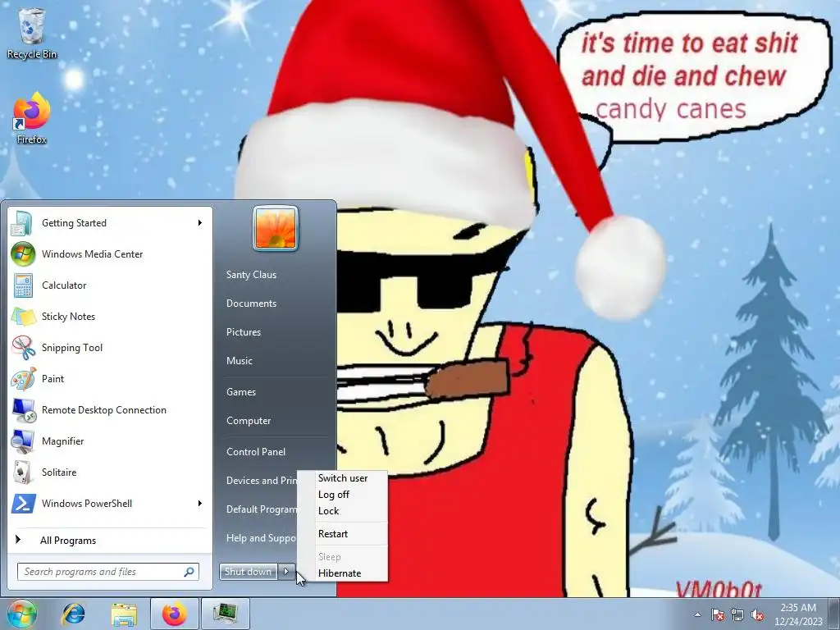The image size is (840, 630).
Task: Switch to Firefox in the taskbar
Action: pyautogui.click(x=174, y=614)
